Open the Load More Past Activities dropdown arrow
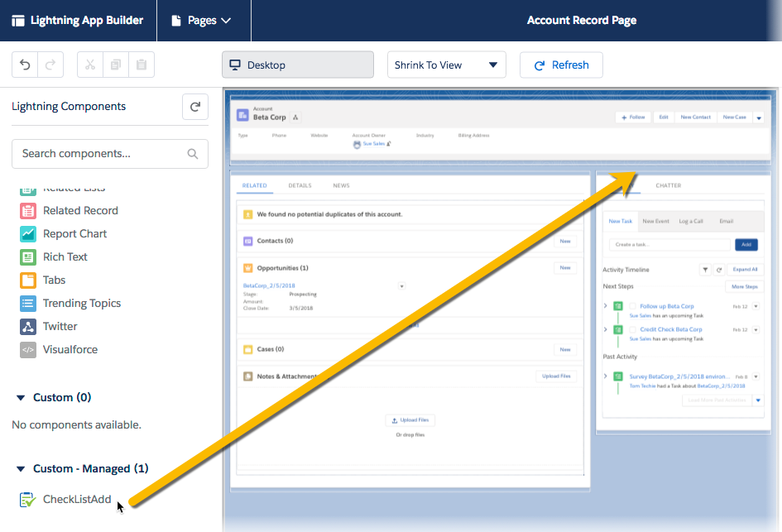 [x=758, y=400]
